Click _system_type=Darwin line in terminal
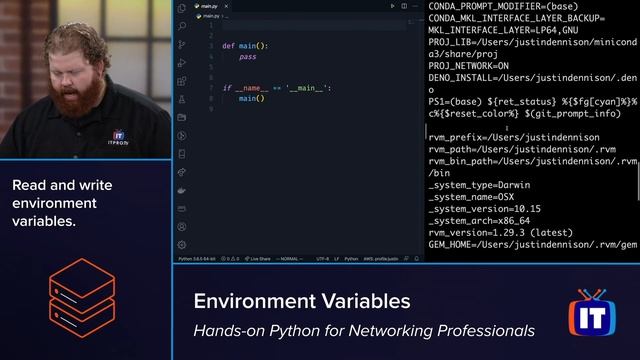The width and height of the screenshot is (640, 360). [479, 185]
